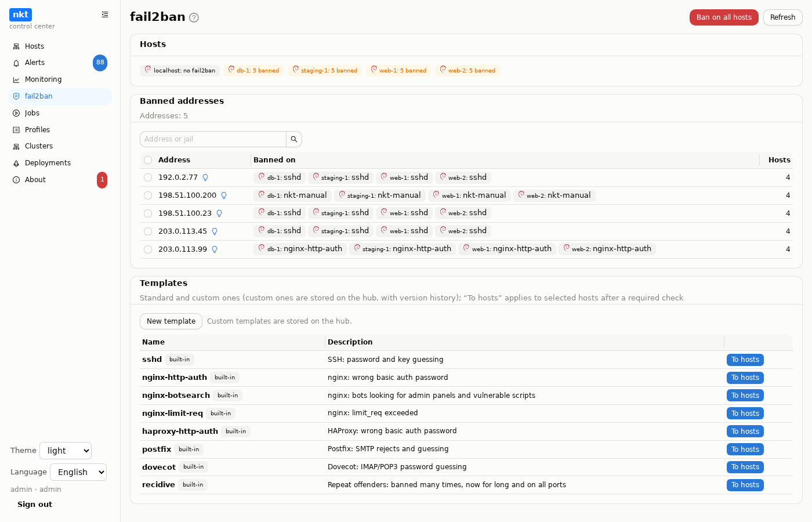Apply nginx-botsearch template To hosts
812x522 pixels.
click(x=745, y=396)
